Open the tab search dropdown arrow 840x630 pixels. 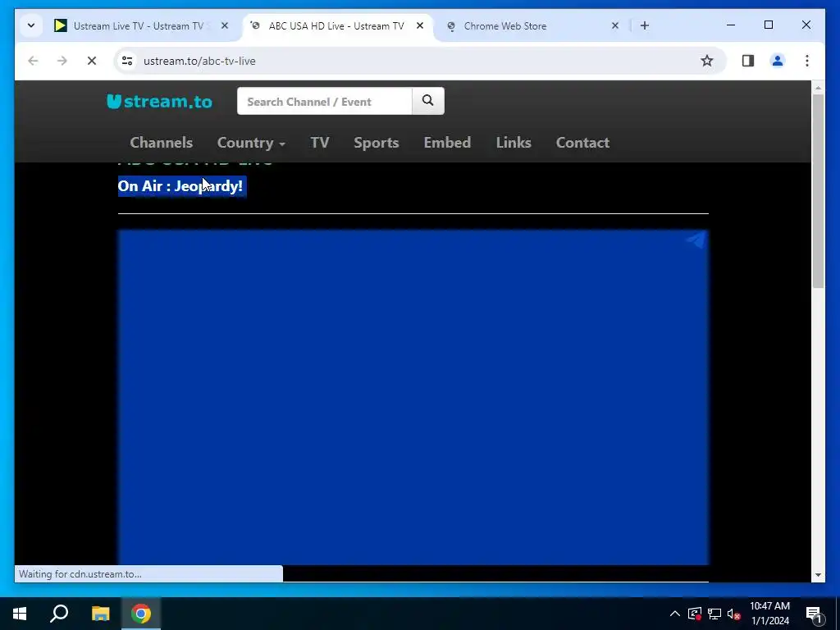click(31, 25)
